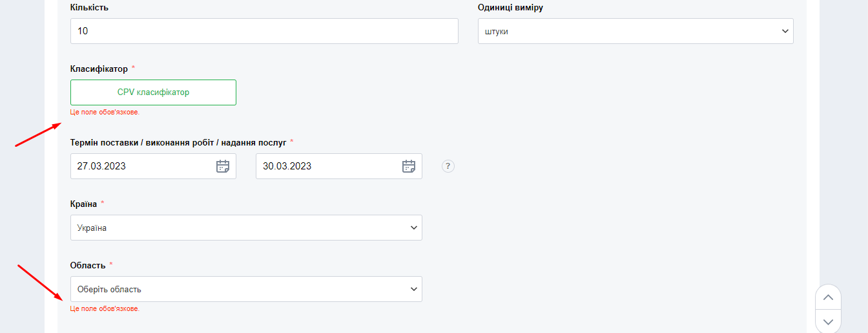This screenshot has height=333, width=868.
Task: Click the error message under CPV класифікатор
Action: (x=105, y=112)
